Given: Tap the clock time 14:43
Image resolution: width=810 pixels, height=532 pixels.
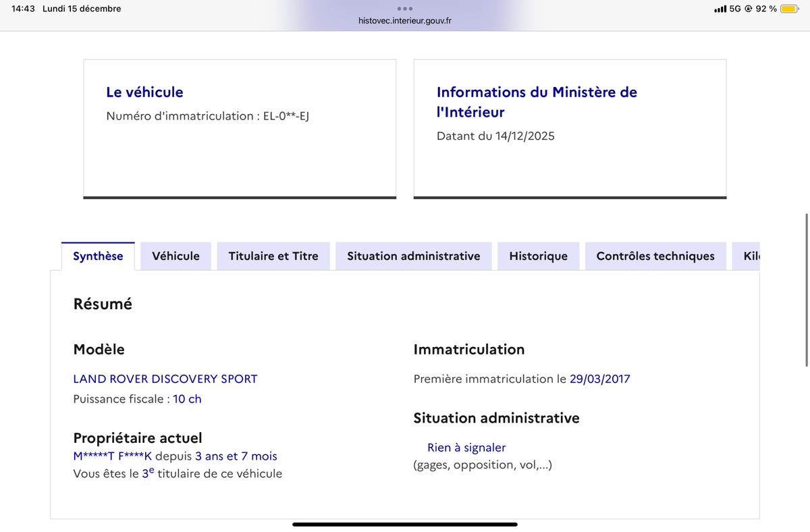Looking at the screenshot, I should tap(23, 9).
